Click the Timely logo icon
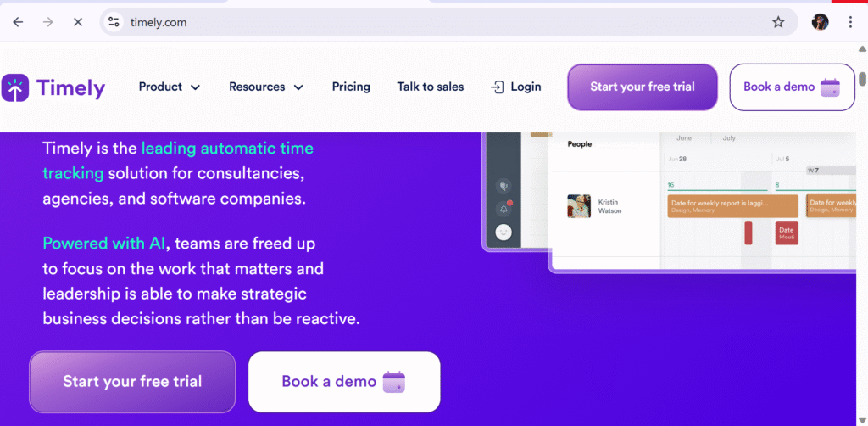 click(x=15, y=88)
